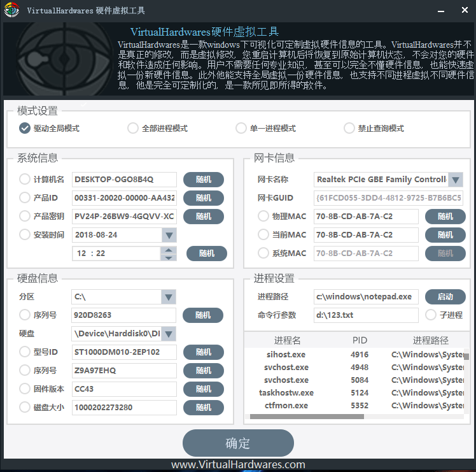
Task: Randomize the partition serial 920D8263
Action: (x=203, y=315)
